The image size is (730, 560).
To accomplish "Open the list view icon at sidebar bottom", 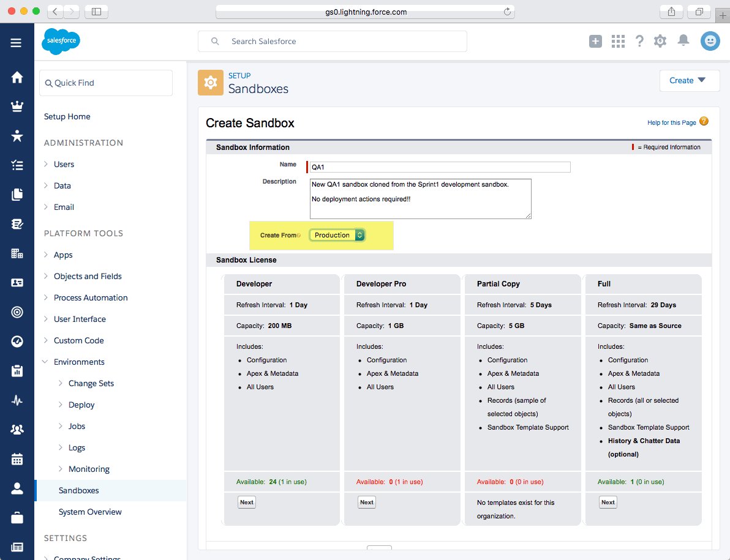I will coord(17,547).
